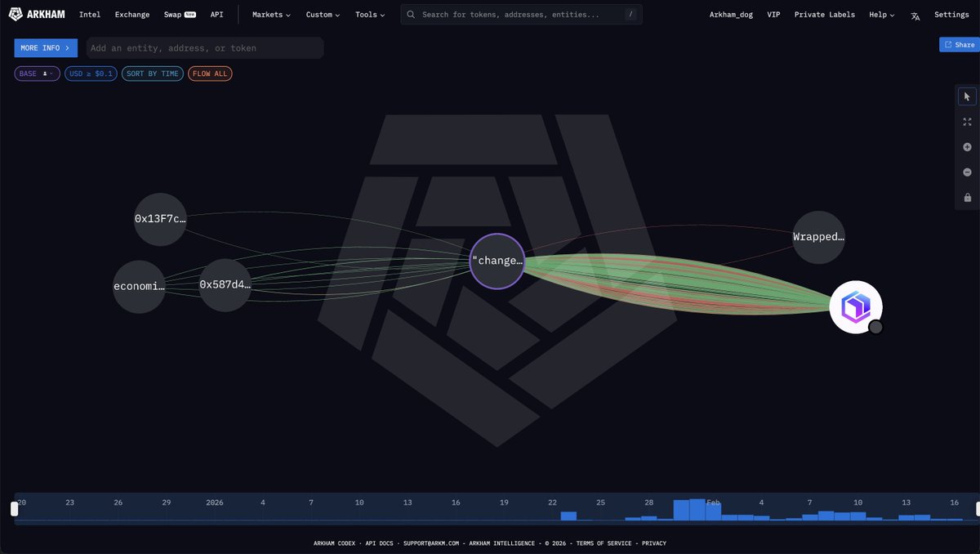
Task: Open the BASE chain filter dropdown
Action: [37, 74]
